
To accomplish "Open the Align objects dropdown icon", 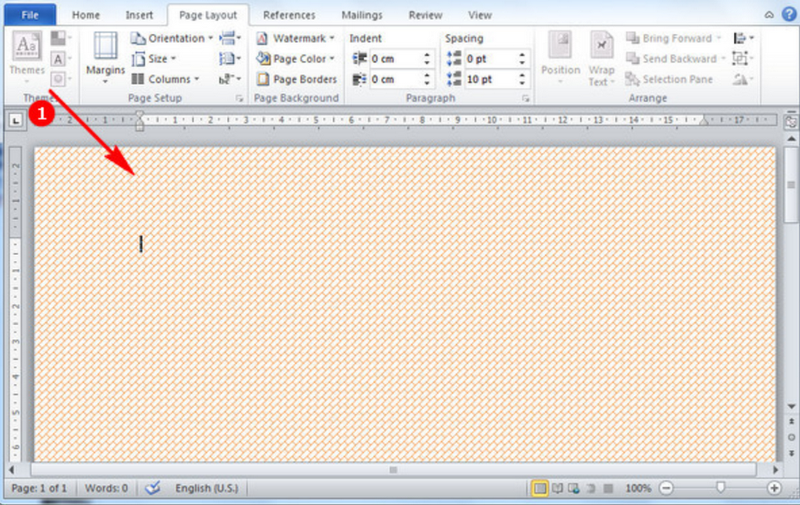I will (x=743, y=38).
